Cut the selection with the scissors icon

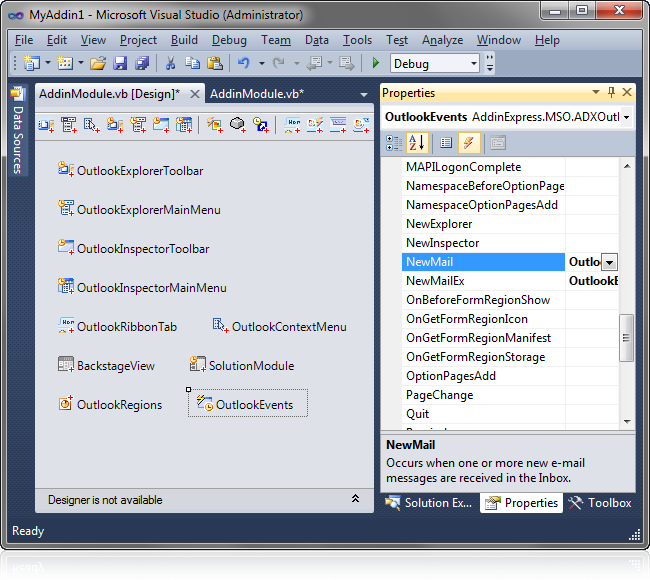point(170,63)
